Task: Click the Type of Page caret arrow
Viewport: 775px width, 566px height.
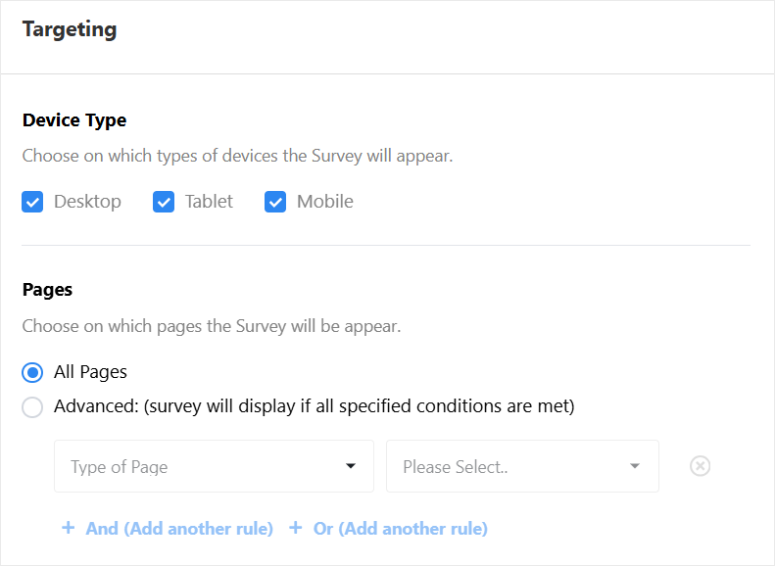Action: 351,466
